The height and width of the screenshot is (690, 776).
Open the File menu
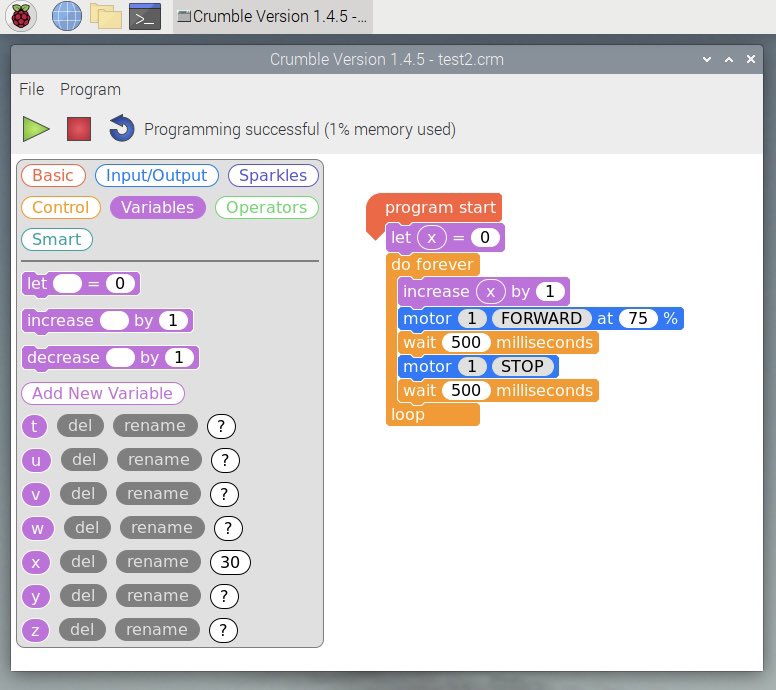pyautogui.click(x=31, y=89)
